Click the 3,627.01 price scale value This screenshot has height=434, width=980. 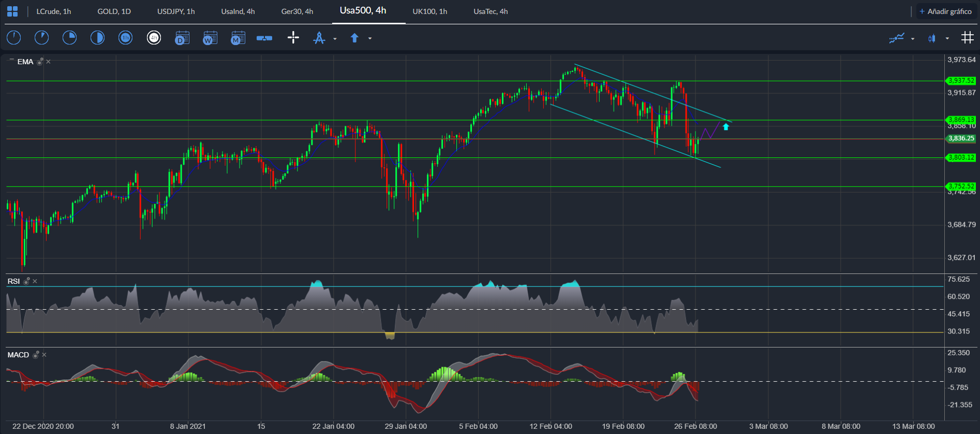(x=961, y=257)
